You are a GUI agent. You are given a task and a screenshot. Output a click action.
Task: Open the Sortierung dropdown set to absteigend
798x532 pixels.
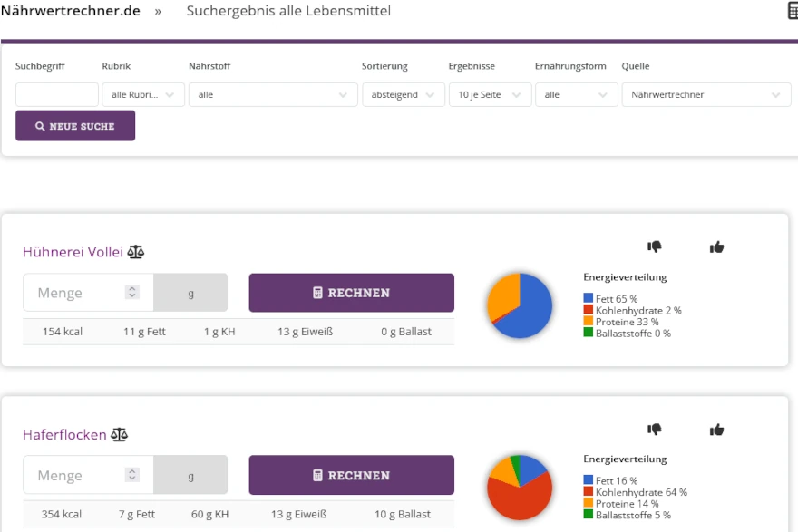(x=403, y=94)
